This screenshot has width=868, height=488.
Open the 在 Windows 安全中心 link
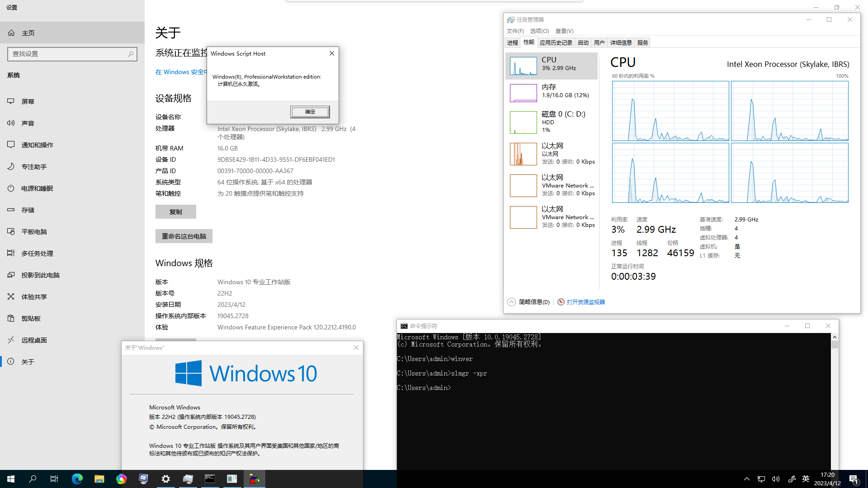(x=181, y=72)
